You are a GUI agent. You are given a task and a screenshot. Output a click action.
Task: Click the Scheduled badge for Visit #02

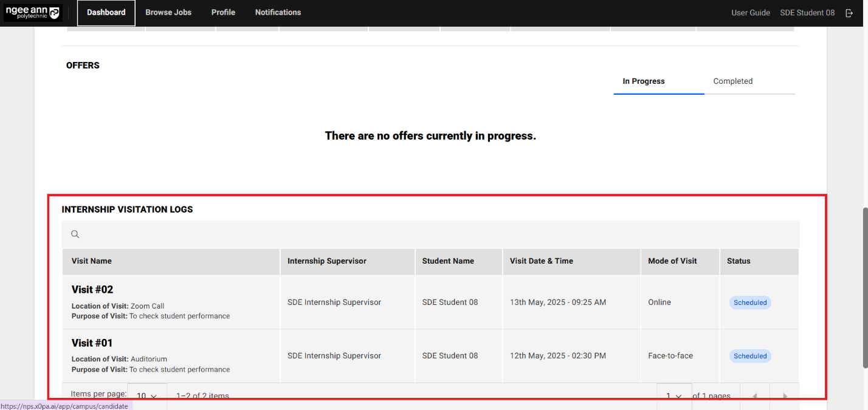click(x=750, y=302)
